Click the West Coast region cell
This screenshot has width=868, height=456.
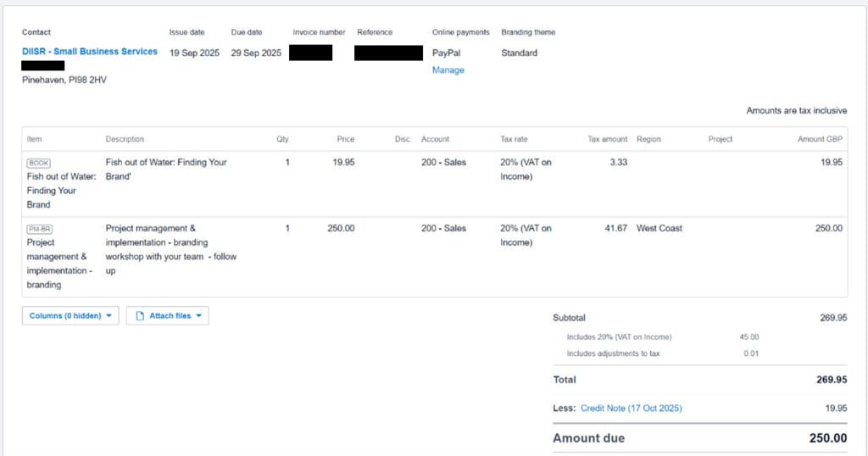[659, 228]
